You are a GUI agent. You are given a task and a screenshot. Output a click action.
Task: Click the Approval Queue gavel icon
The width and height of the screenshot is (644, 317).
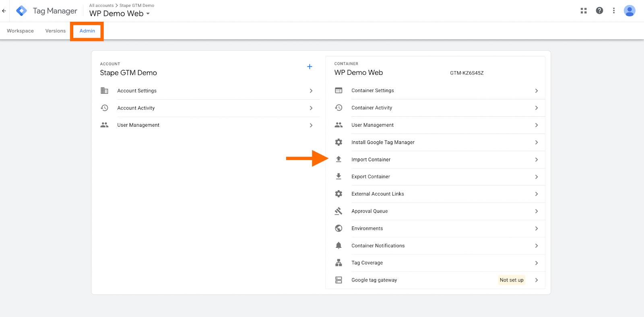(x=339, y=211)
